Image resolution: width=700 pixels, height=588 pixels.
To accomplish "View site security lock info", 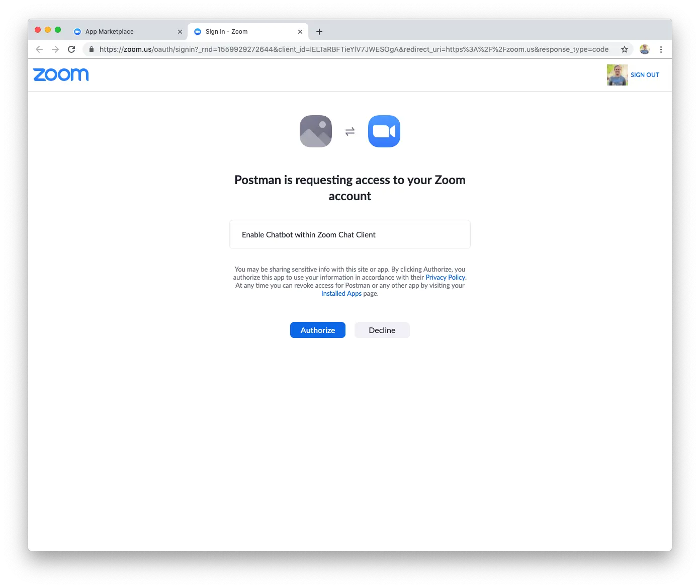I will 92,49.
